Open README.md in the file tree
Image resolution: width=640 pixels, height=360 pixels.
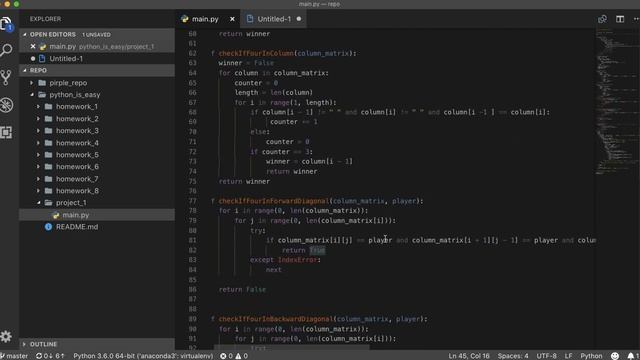[97, 227]
